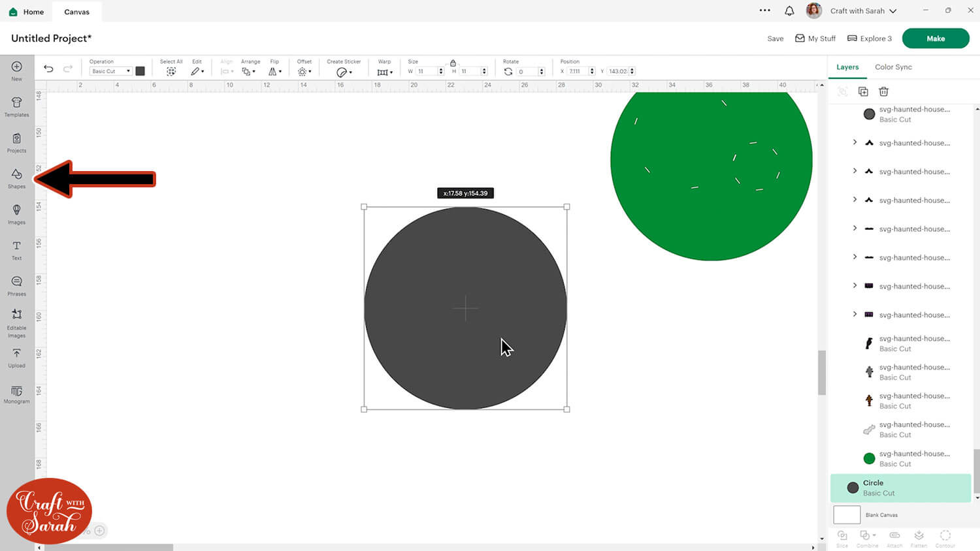This screenshot has width=980, height=551.
Task: Delete layer using trash icon
Action: coord(883,91)
